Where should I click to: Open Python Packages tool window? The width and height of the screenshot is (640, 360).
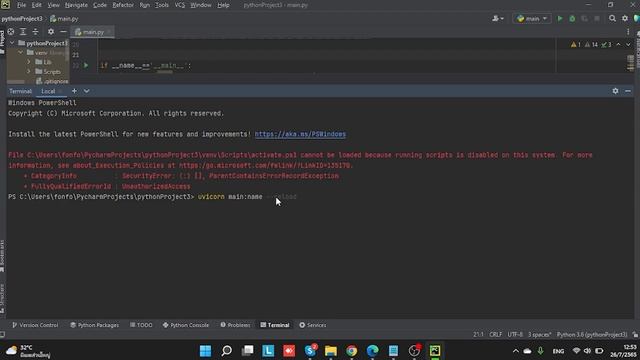click(94, 325)
